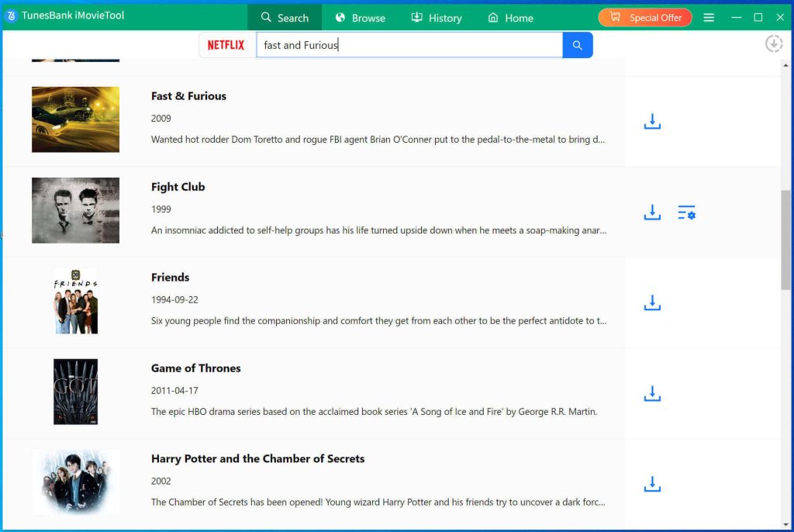This screenshot has height=532, width=794.
Task: Open the hamburger menu
Action: [x=709, y=17]
